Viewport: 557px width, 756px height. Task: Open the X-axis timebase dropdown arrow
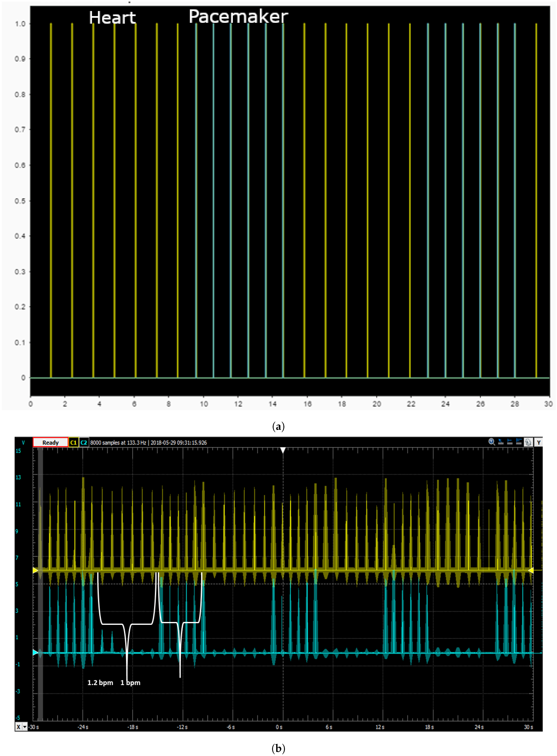click(x=25, y=727)
